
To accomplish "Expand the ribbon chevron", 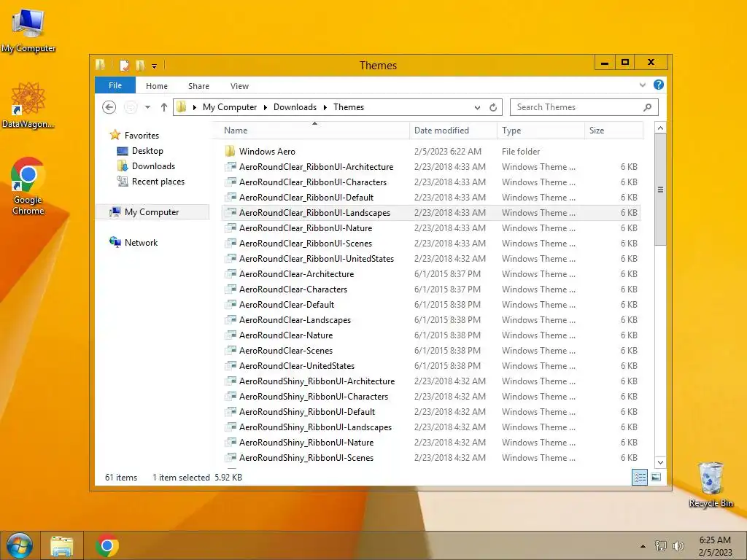I will [x=642, y=85].
